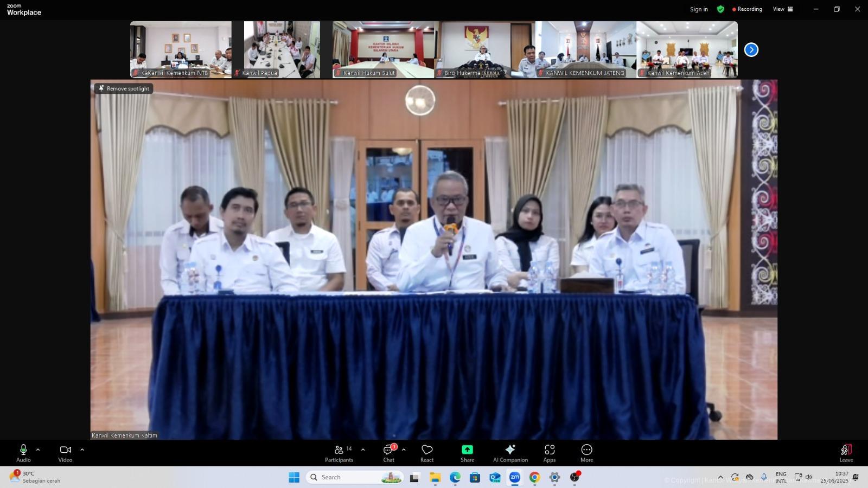868x488 pixels.
Task: Select Kanwil Papua video thumbnail
Action: coord(282,49)
